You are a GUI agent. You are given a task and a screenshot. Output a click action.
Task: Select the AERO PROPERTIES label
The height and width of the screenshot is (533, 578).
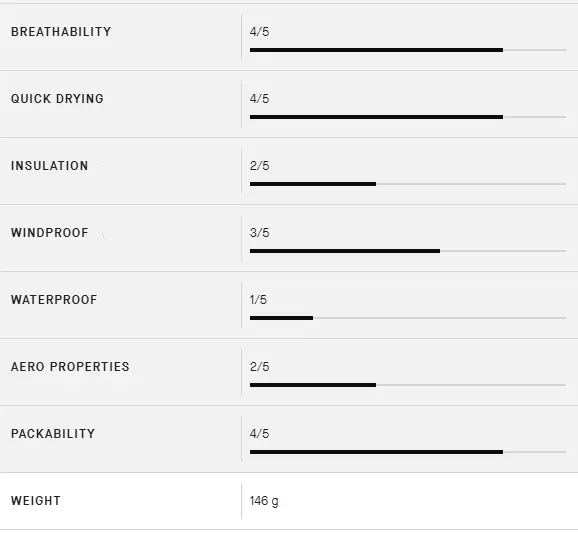pyautogui.click(x=70, y=367)
